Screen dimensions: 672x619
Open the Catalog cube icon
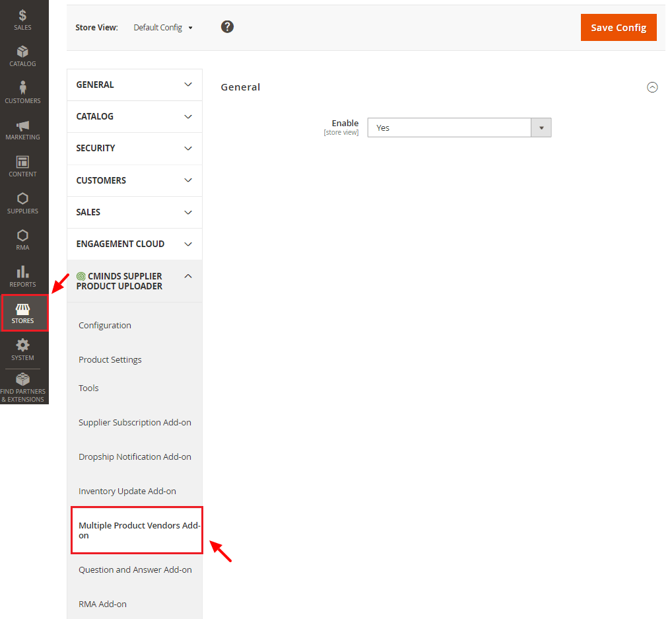click(22, 52)
